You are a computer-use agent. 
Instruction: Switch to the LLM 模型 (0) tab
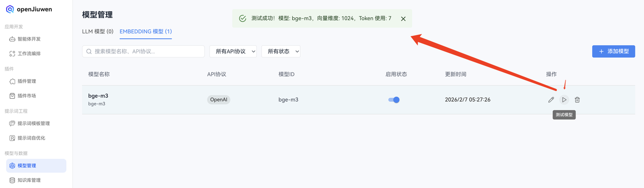pos(98,31)
